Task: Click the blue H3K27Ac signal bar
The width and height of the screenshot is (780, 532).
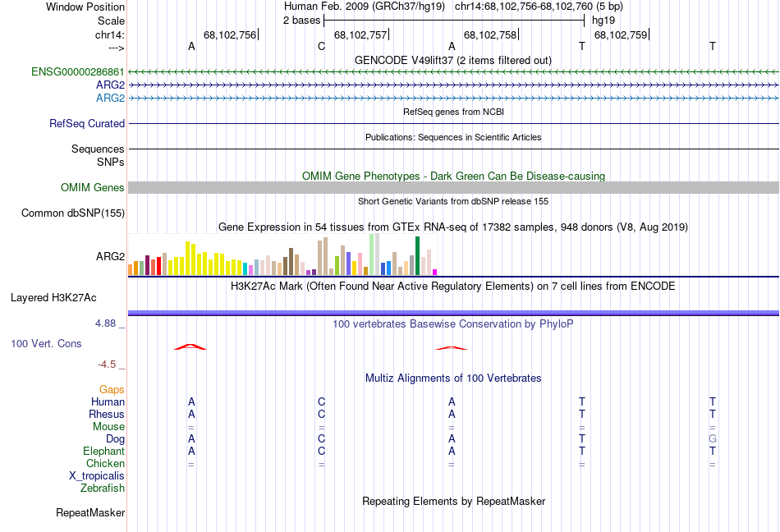Action: point(453,313)
